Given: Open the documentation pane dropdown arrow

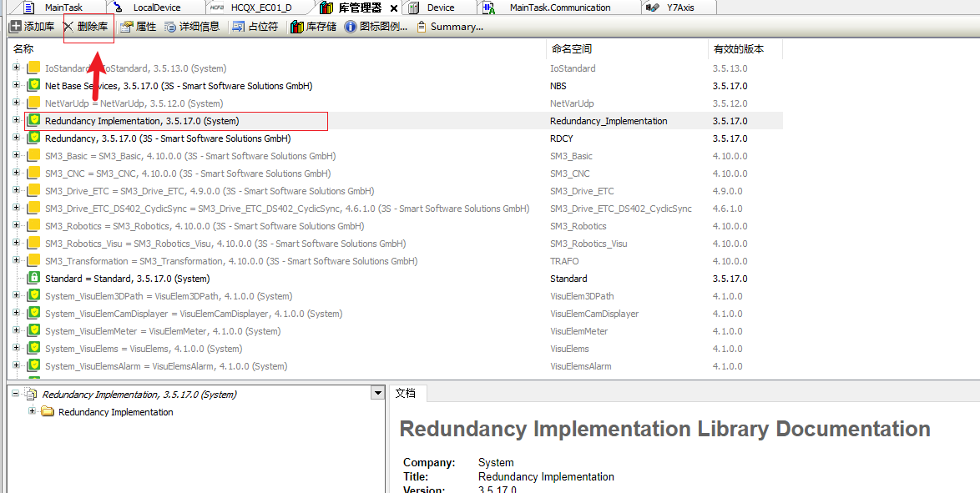Looking at the screenshot, I should (377, 393).
